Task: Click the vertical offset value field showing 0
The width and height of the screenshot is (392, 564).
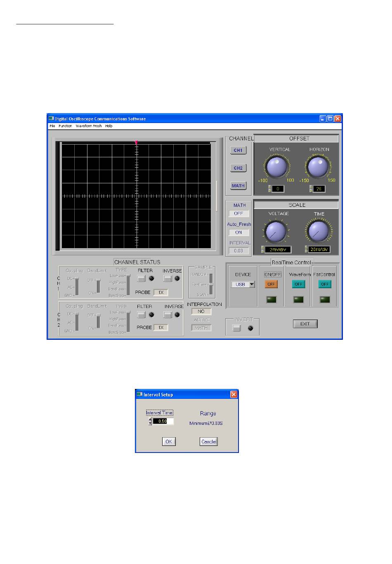Action: click(278, 189)
